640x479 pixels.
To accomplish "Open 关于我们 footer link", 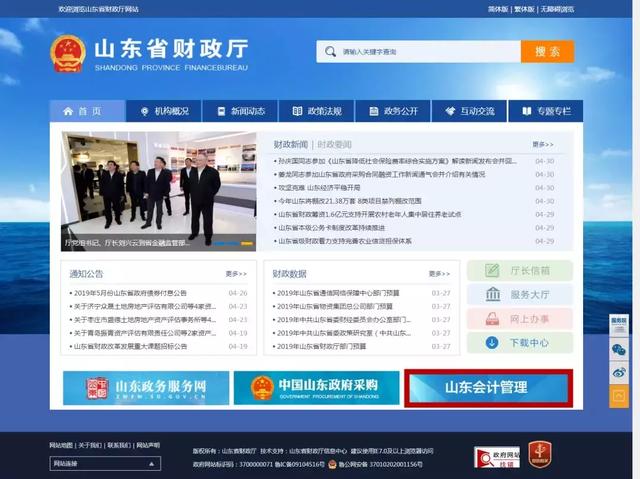I will pos(90,445).
